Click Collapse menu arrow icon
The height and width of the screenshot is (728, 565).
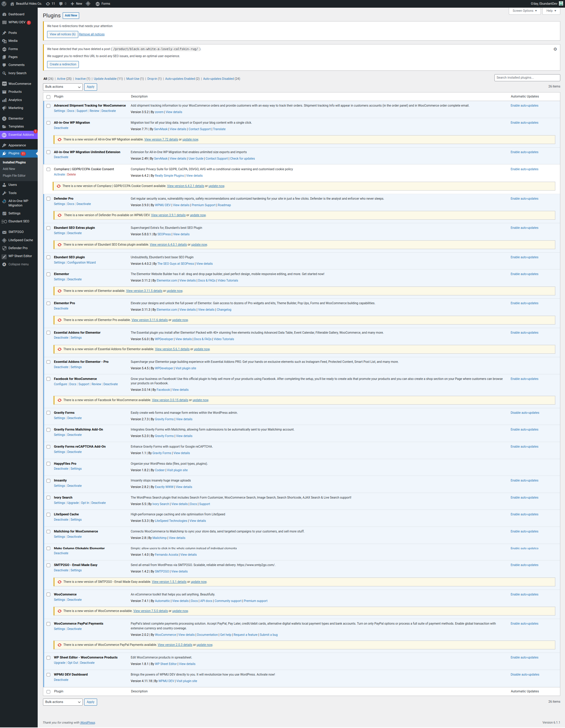pyautogui.click(x=4, y=264)
